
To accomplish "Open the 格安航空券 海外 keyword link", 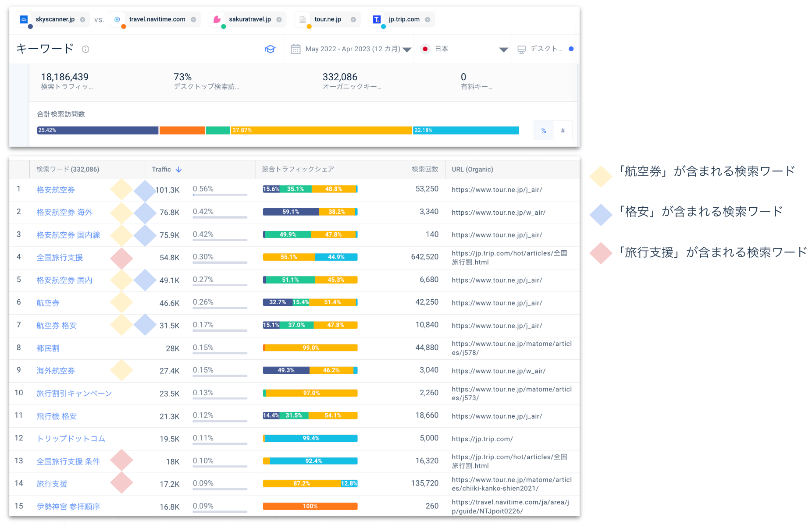I will (x=64, y=213).
